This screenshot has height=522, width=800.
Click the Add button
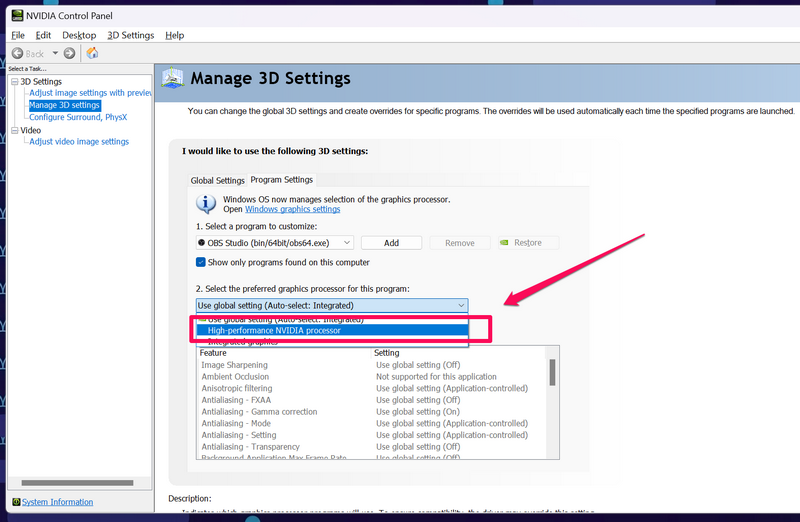pyautogui.click(x=391, y=243)
